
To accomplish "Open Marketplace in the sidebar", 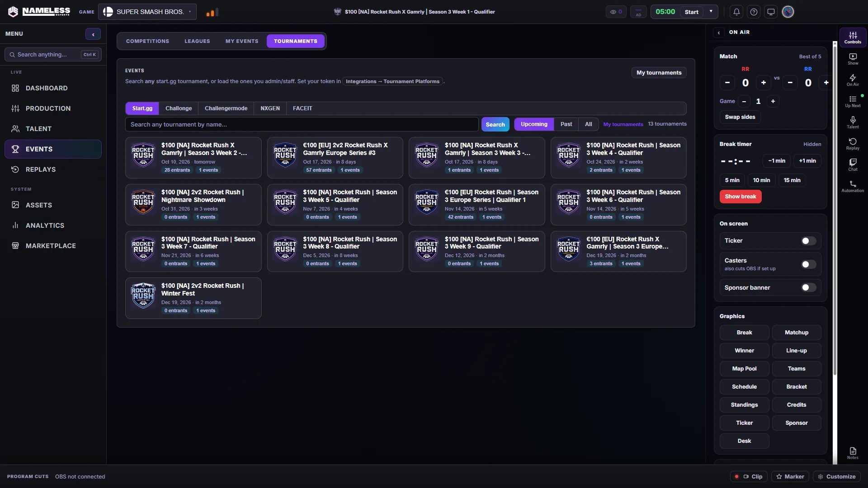I will point(53,246).
